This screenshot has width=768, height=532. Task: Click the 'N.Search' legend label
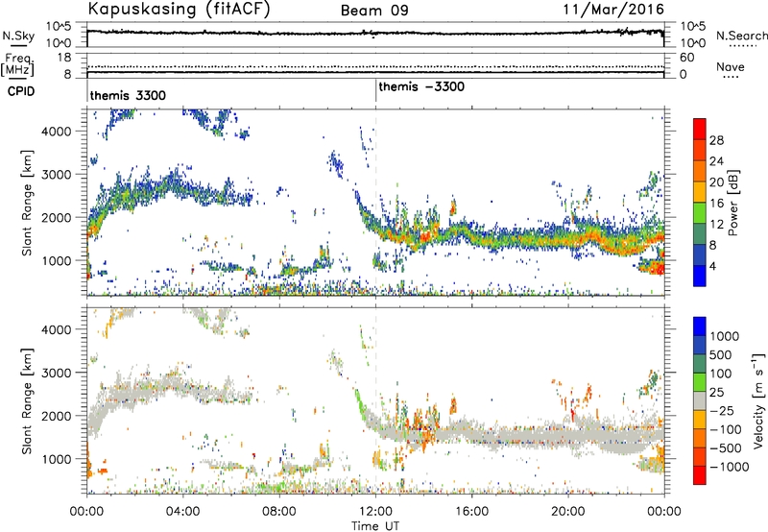coord(741,36)
